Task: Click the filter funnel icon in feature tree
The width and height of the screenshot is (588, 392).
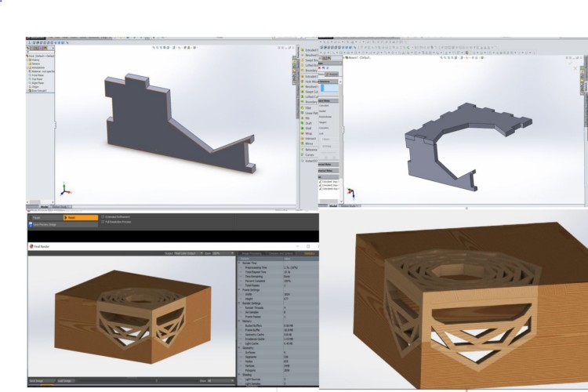Action: click(28, 53)
